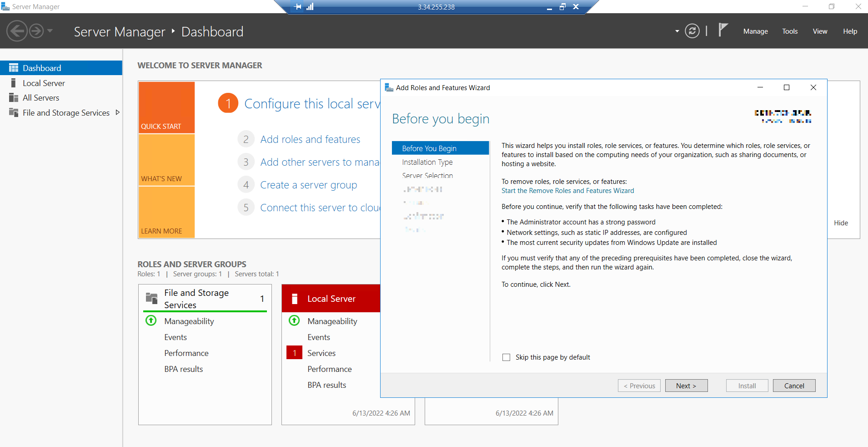Viewport: 868px width, 447px height.
Task: Open Manageability under File and Storage Services
Action: coord(189,321)
